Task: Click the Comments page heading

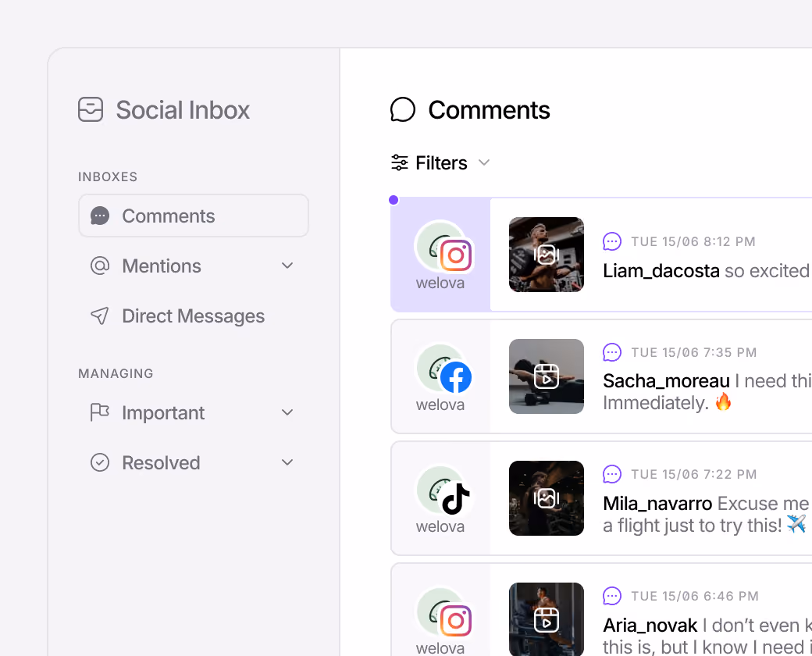Action: pyautogui.click(x=489, y=110)
